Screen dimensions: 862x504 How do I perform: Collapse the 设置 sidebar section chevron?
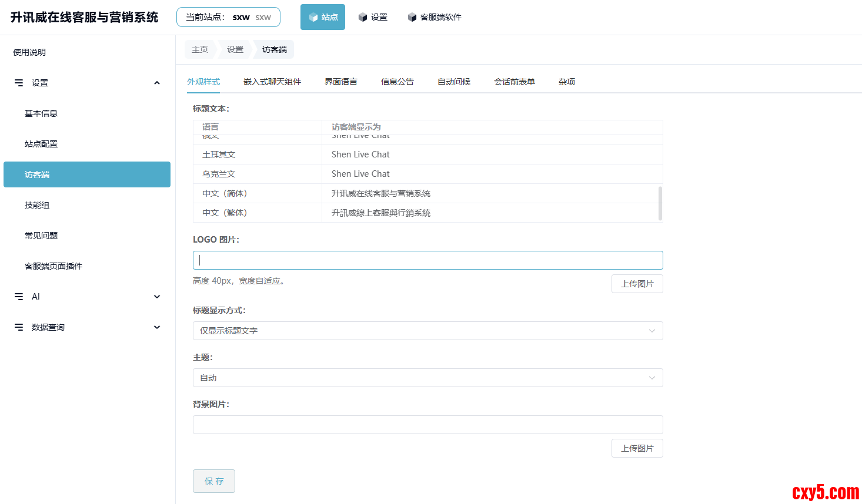pyautogui.click(x=157, y=83)
